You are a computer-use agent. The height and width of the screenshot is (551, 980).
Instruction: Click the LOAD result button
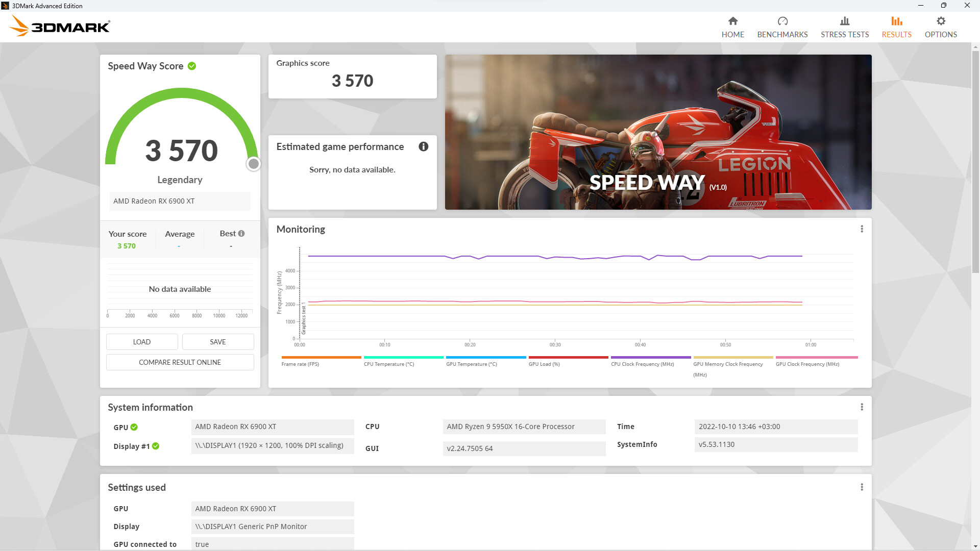(142, 342)
